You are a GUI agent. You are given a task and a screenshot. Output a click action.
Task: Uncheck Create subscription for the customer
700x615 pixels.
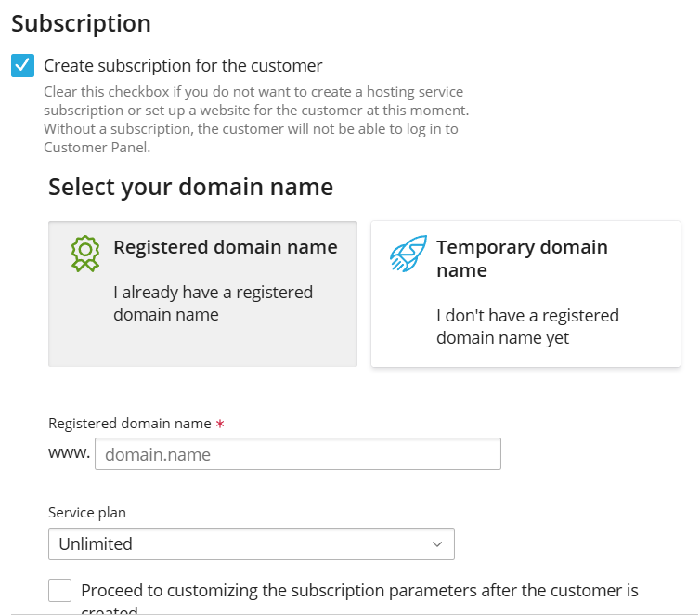(23, 66)
